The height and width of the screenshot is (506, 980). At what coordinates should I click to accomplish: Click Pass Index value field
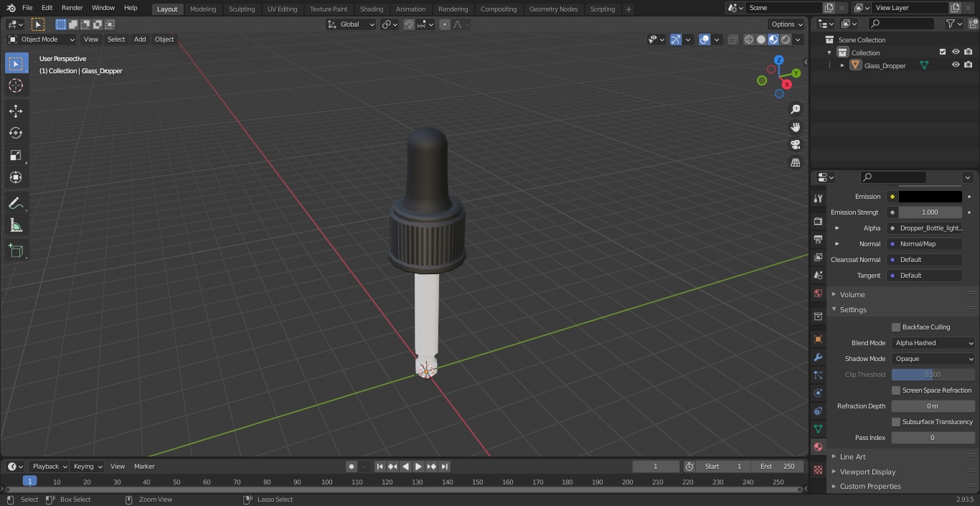click(x=933, y=438)
